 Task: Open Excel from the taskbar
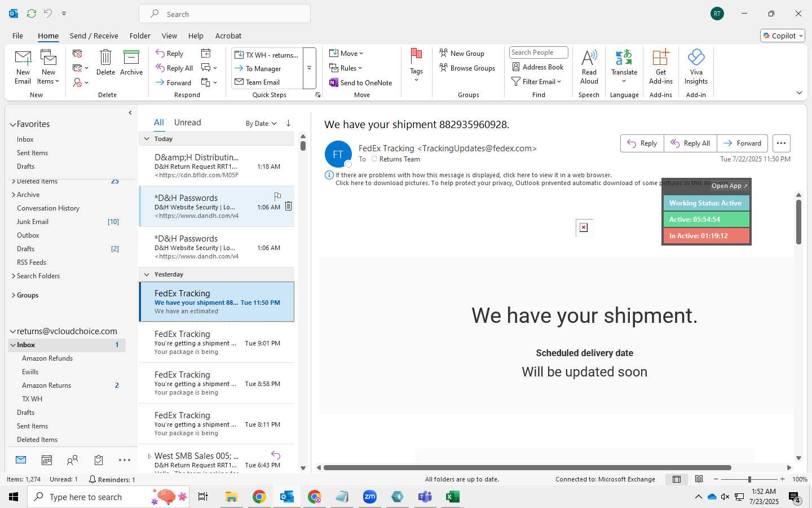click(x=452, y=497)
